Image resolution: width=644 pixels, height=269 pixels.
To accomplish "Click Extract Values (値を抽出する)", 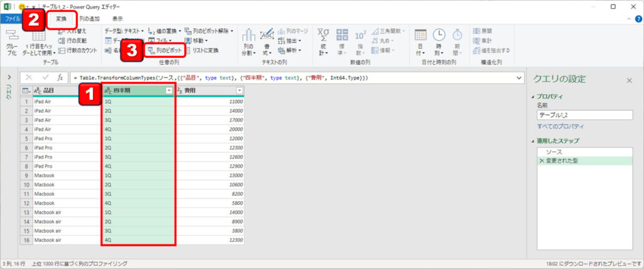I will tap(492, 50).
